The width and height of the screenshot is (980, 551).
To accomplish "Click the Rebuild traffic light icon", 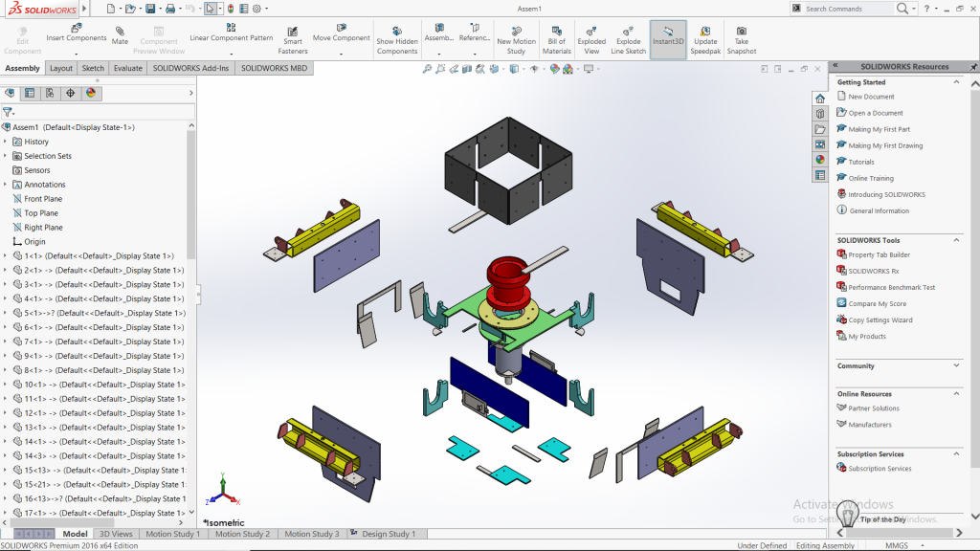I will [x=230, y=9].
